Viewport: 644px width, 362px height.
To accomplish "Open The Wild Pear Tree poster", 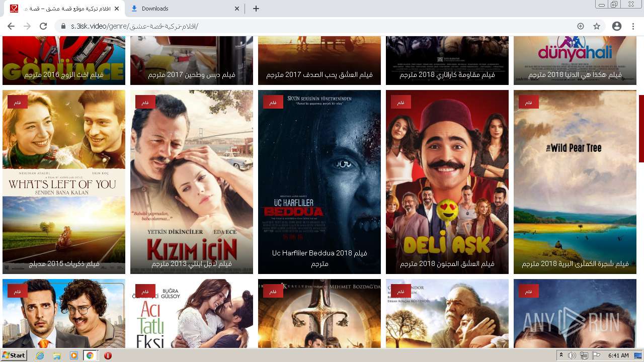I will click(575, 182).
